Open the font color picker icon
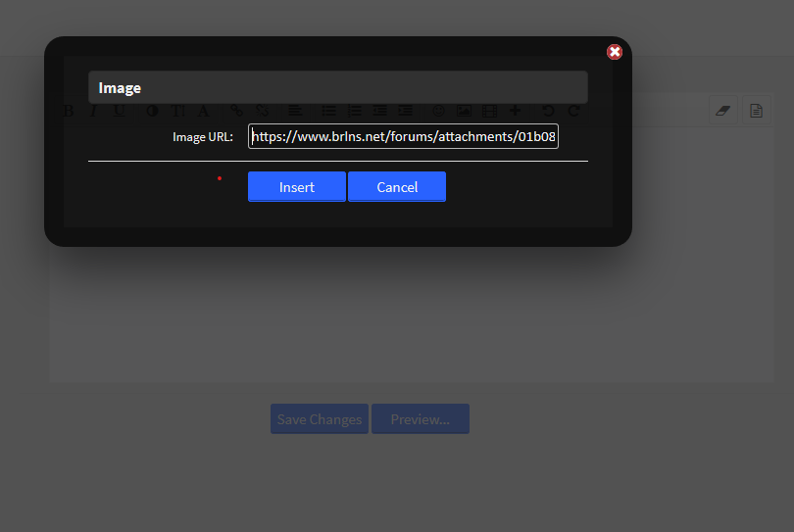Screen dimensions: 794x532 tap(152, 111)
